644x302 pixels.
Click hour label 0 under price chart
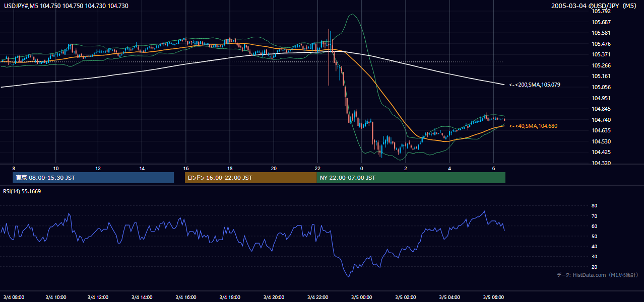click(x=361, y=168)
